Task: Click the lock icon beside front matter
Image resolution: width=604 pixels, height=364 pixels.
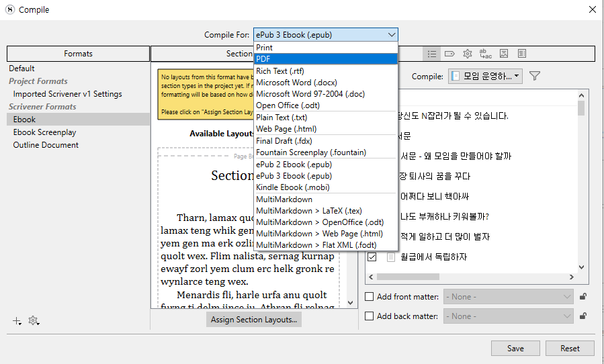Action: point(583,297)
